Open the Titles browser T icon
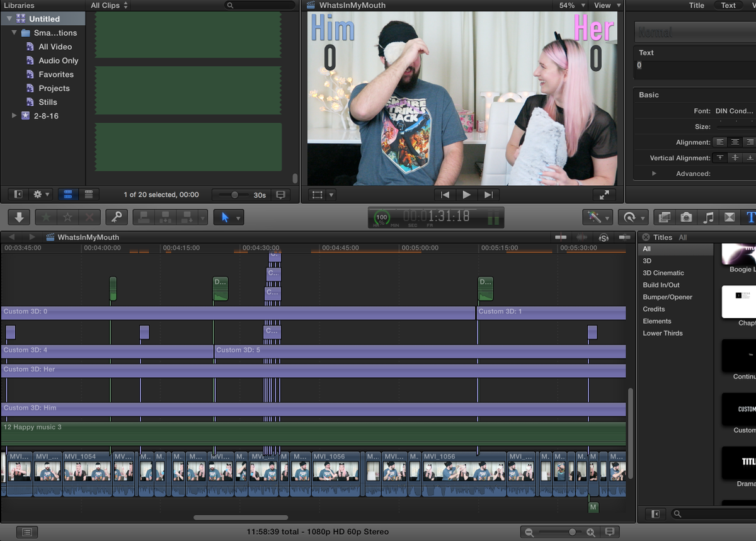The height and width of the screenshot is (541, 756). pos(750,217)
